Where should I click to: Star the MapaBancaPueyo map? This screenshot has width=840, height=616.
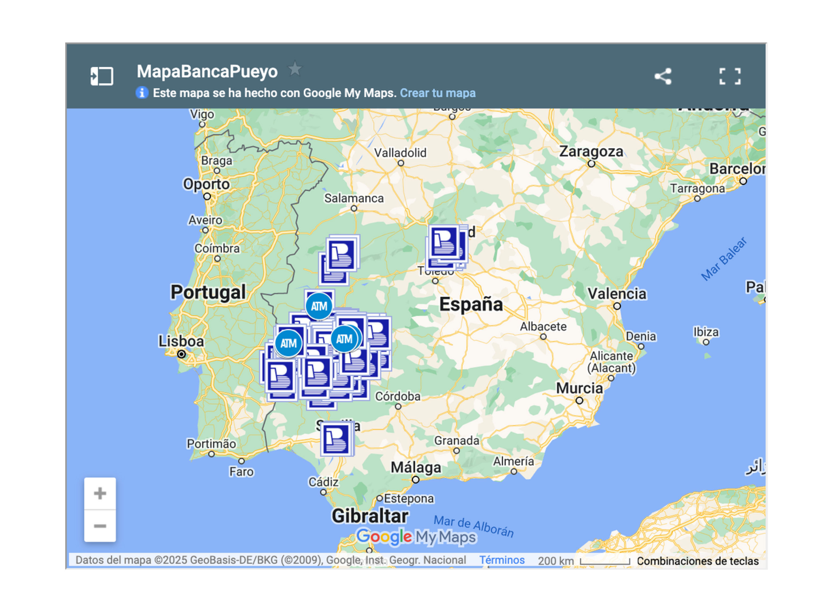[x=295, y=69]
